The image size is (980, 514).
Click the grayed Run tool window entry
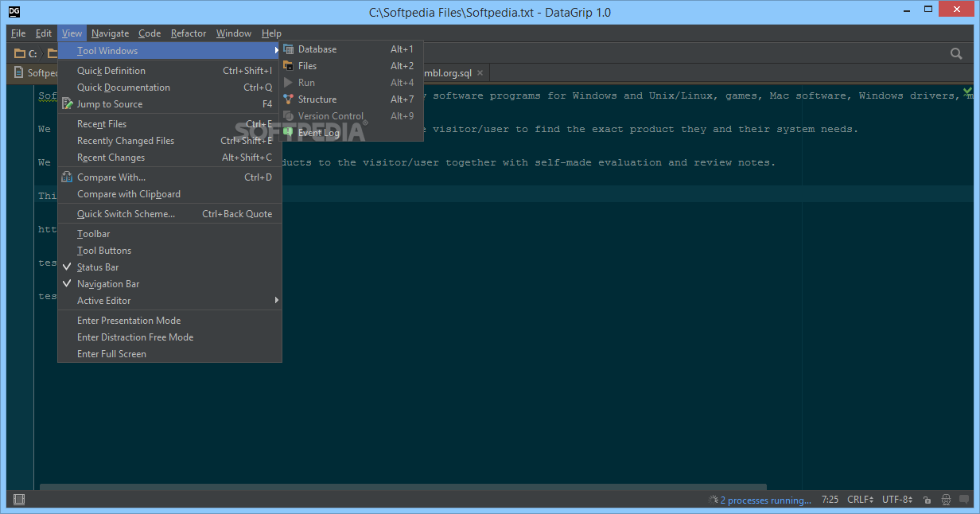pos(351,83)
